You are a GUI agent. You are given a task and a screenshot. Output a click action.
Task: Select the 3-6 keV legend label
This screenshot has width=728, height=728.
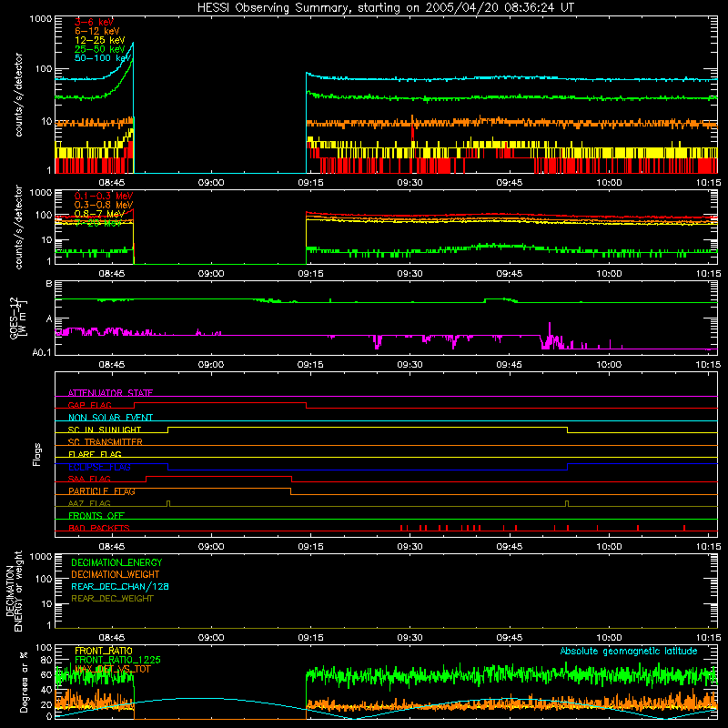click(x=94, y=22)
